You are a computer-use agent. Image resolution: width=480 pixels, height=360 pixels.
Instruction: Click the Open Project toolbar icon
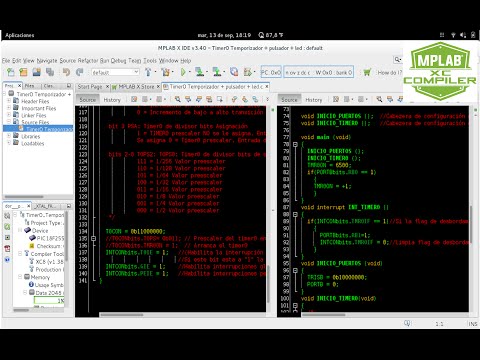[x=36, y=72]
